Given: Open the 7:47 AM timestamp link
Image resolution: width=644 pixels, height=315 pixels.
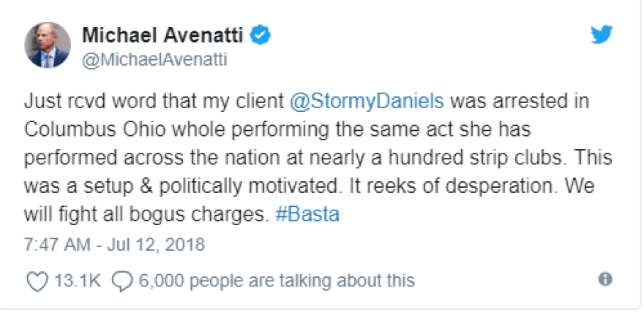Looking at the screenshot, I should pos(53,243).
